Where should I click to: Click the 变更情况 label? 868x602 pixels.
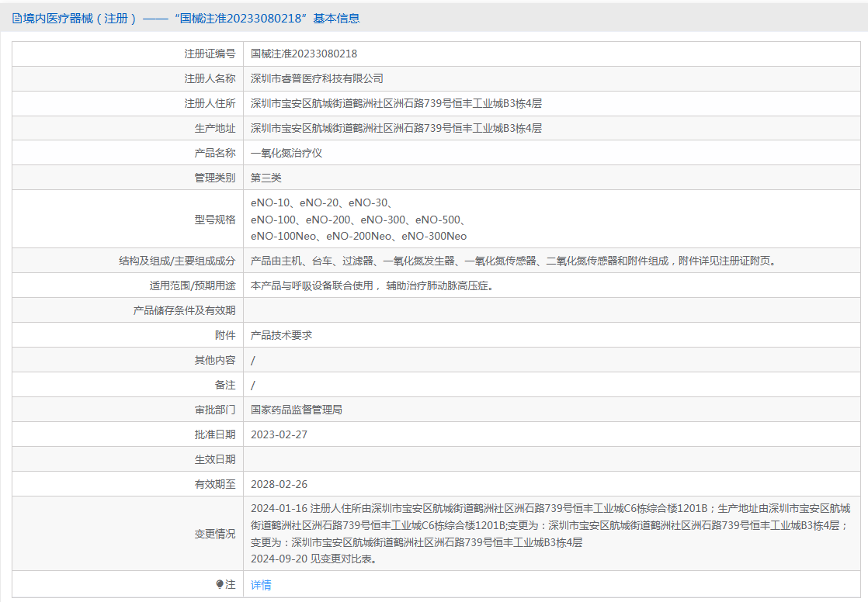point(215,534)
